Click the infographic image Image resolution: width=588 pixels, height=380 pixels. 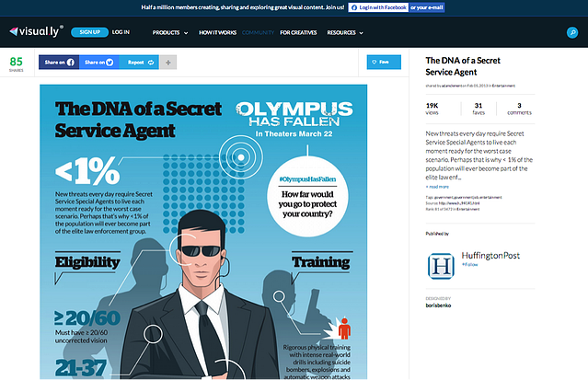tap(203, 232)
